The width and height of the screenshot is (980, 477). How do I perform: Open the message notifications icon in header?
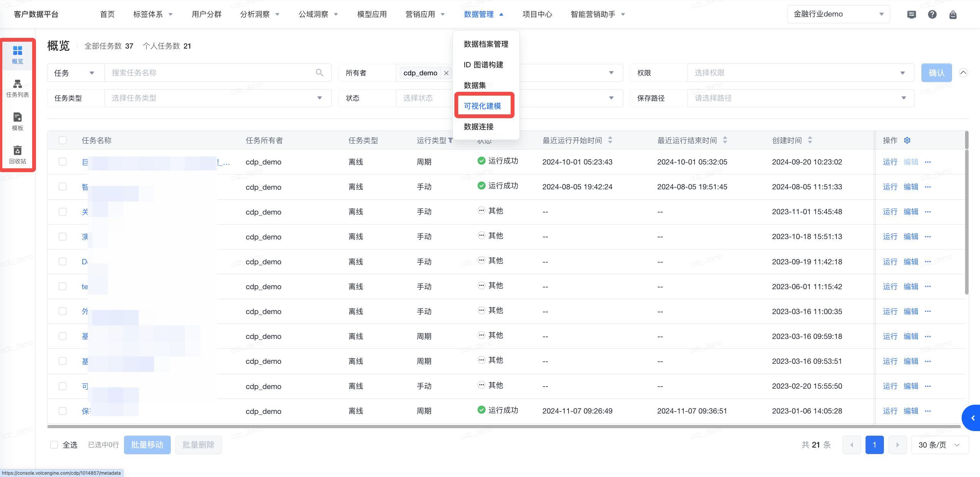[911, 15]
